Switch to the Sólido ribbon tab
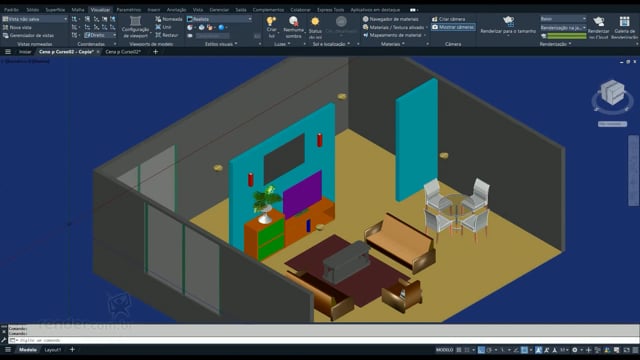 coord(33,9)
